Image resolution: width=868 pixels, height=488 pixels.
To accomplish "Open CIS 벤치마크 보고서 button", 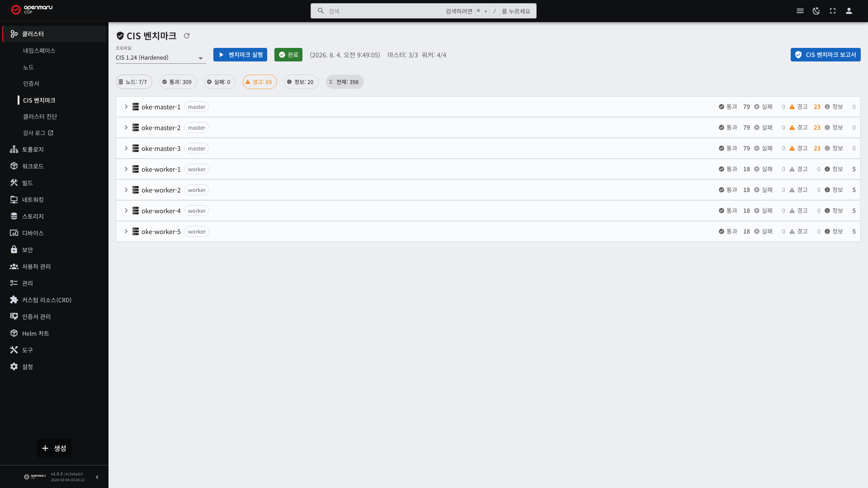I will point(826,55).
